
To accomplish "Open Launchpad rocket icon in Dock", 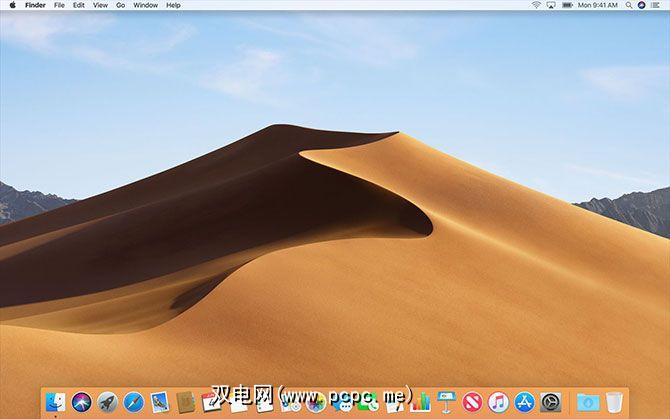I will tap(108, 402).
